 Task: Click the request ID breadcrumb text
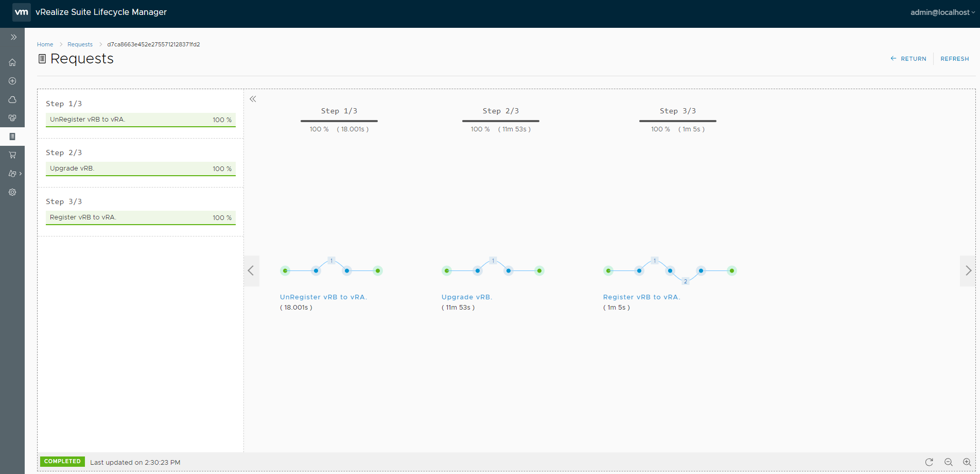(153, 44)
